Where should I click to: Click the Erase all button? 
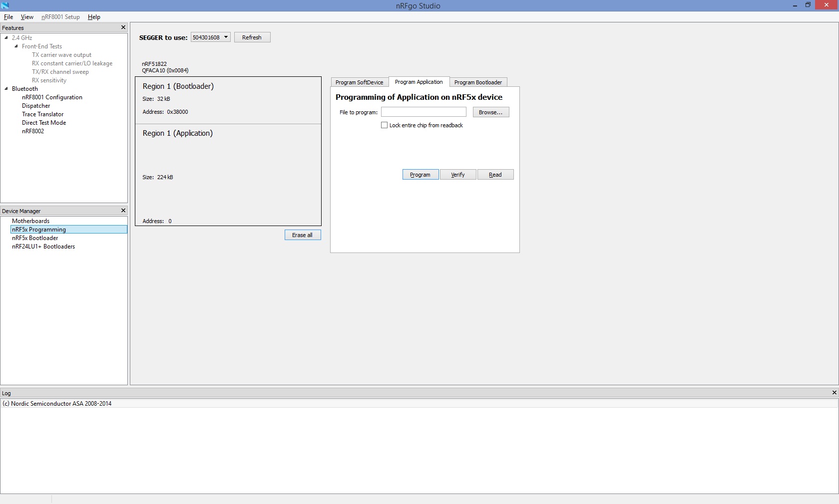[303, 235]
